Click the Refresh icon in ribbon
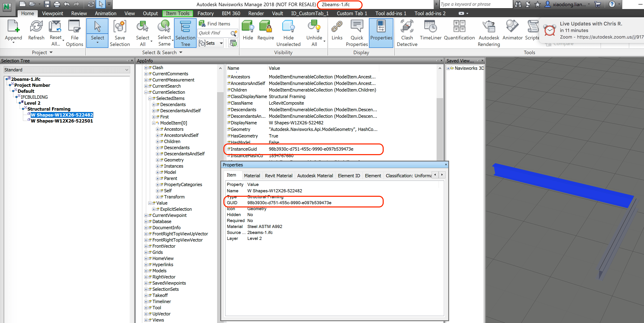This screenshot has height=323, width=644. pos(36,26)
